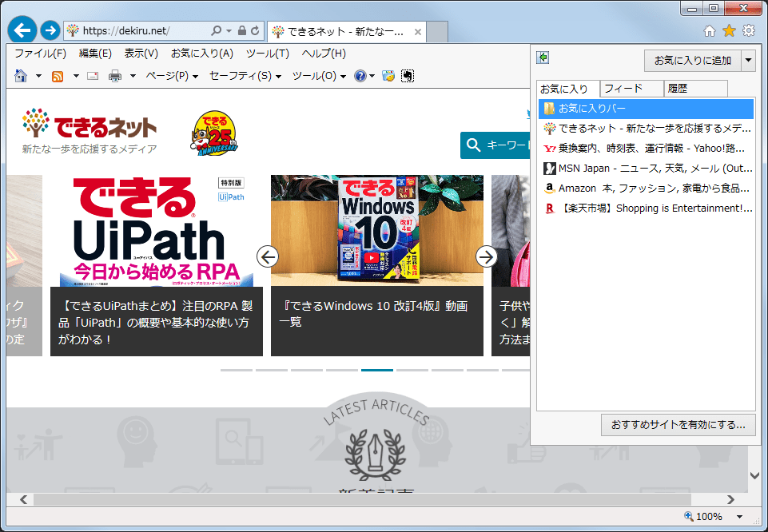This screenshot has width=768, height=532.
Task: Toggle the Favorites star icon
Action: click(730, 31)
